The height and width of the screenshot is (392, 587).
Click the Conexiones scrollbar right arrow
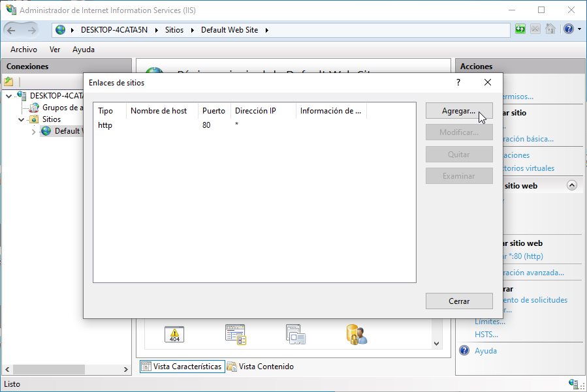(x=126, y=369)
